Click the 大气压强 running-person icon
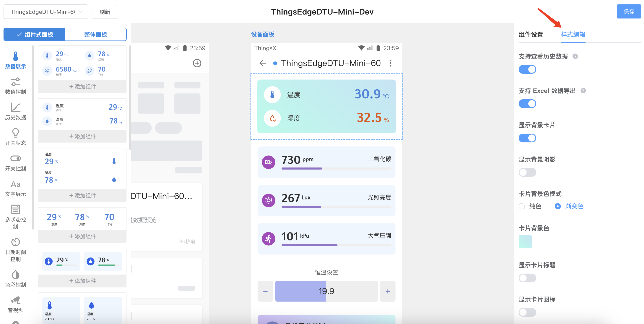This screenshot has width=644, height=324. [x=268, y=239]
